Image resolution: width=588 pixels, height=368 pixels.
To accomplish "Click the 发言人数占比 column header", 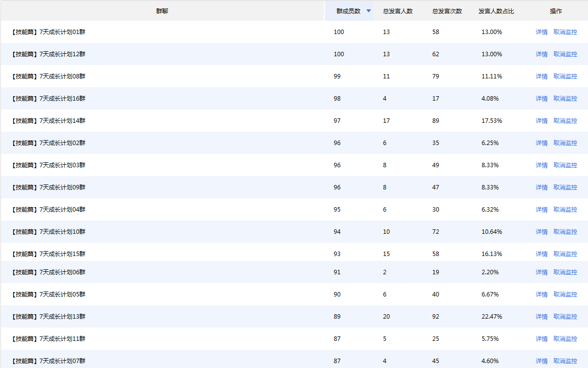I will [496, 11].
